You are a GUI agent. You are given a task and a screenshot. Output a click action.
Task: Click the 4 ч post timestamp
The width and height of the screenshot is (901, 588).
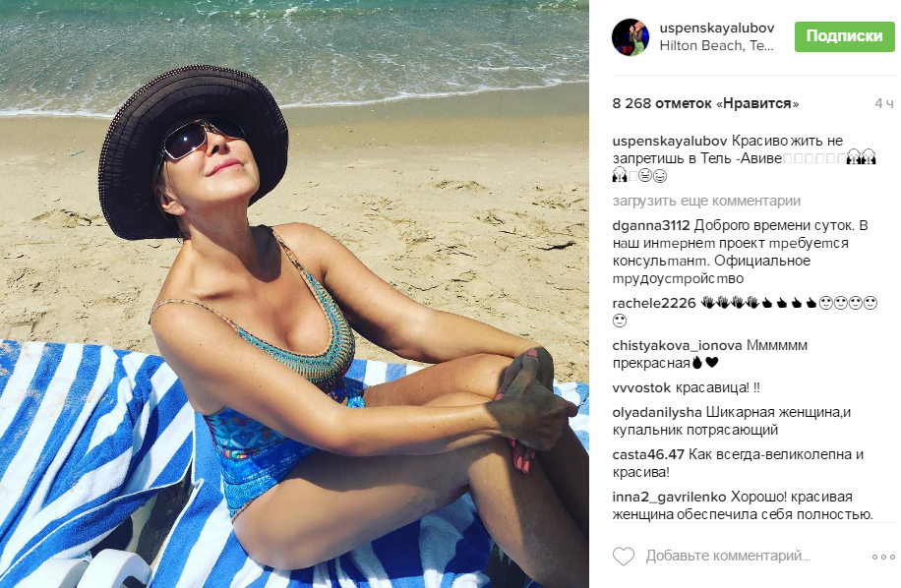tap(883, 103)
